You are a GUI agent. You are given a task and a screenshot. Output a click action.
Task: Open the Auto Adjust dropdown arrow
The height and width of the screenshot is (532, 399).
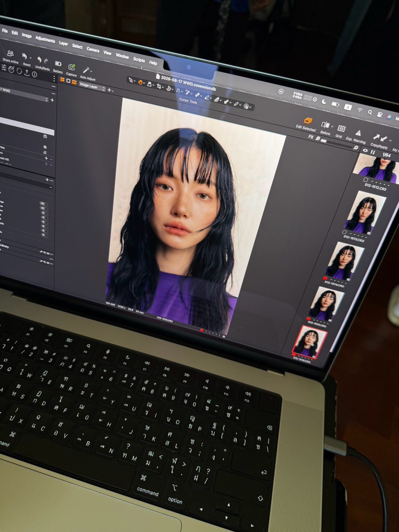coord(91,71)
